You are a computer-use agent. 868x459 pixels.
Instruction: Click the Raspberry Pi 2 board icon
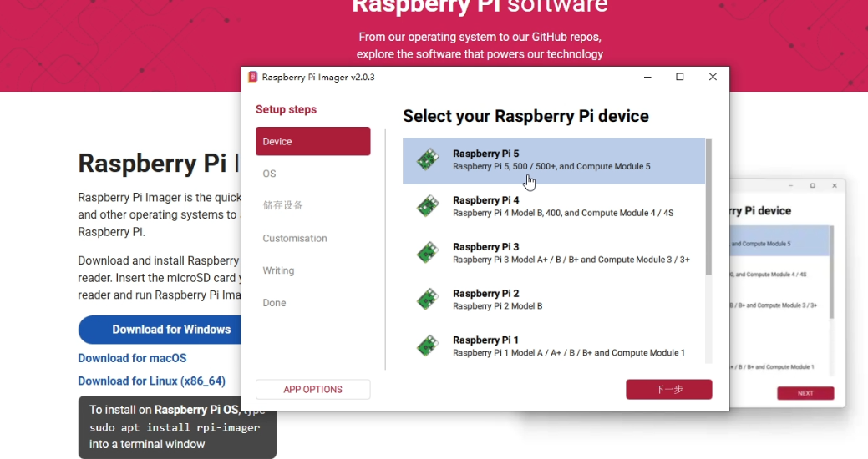(x=428, y=299)
